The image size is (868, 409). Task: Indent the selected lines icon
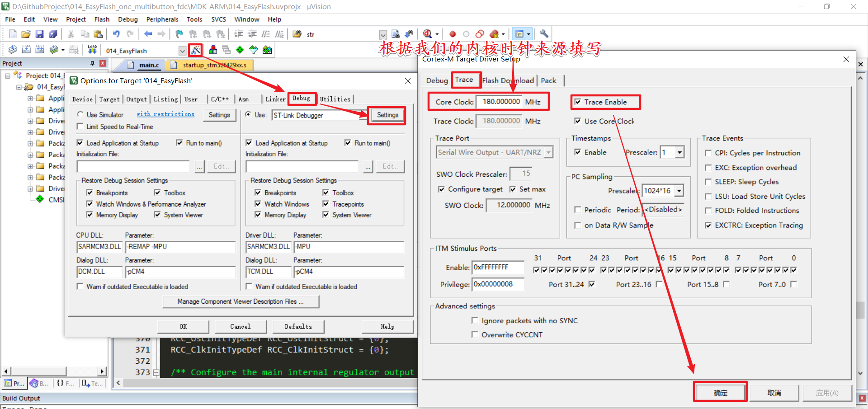pyautogui.click(x=239, y=34)
